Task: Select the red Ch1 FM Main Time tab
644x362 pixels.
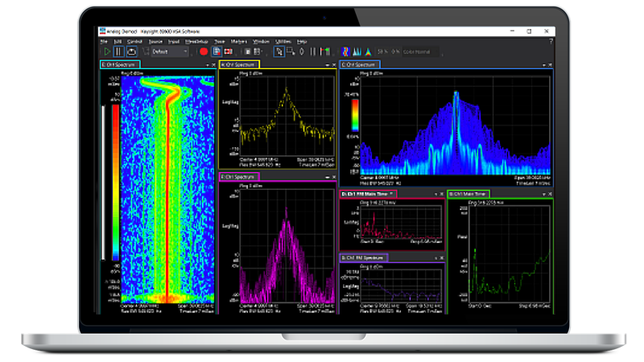Action: pos(368,194)
